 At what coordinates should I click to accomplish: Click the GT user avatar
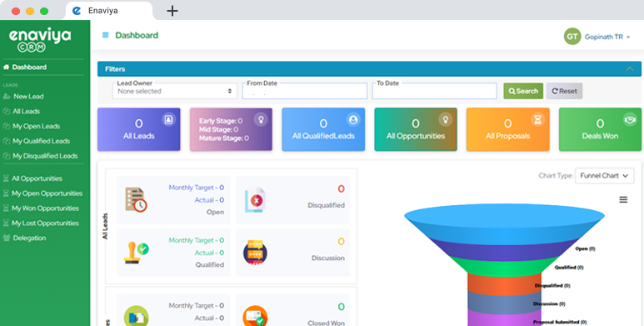point(572,37)
